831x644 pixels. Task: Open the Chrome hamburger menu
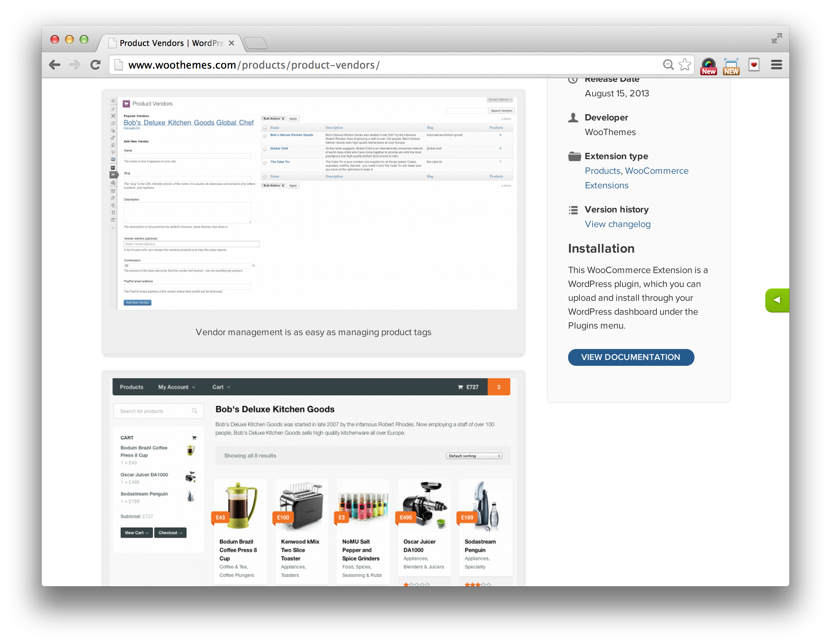(777, 65)
